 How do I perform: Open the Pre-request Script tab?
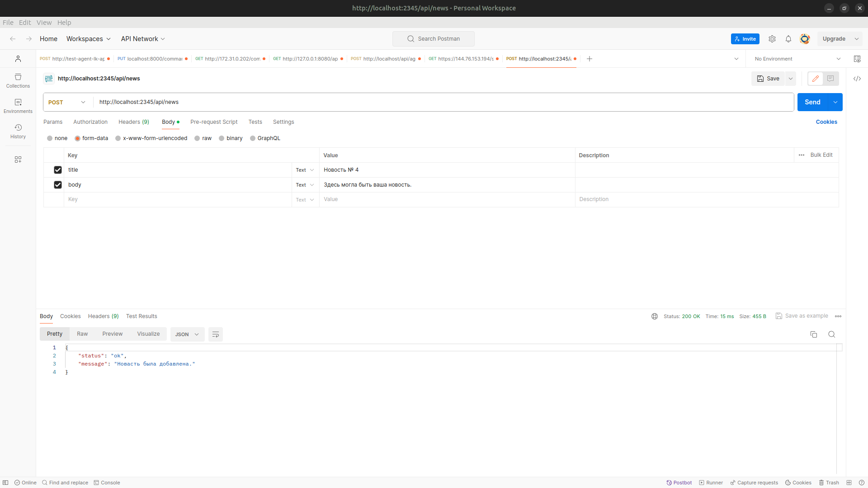coord(214,122)
